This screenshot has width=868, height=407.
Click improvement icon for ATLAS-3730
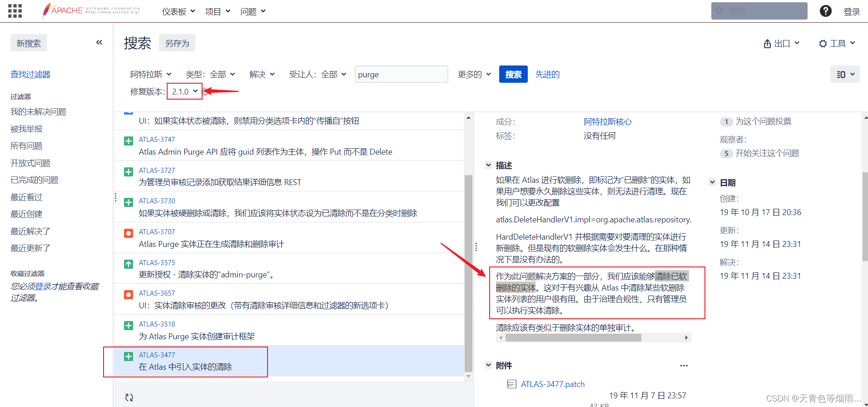point(129,202)
